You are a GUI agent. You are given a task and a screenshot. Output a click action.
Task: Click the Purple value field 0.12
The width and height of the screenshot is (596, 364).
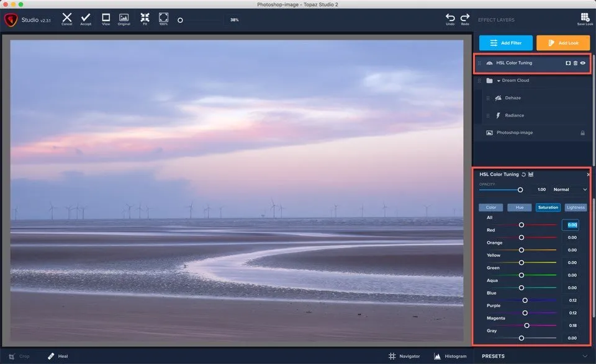tap(572, 313)
